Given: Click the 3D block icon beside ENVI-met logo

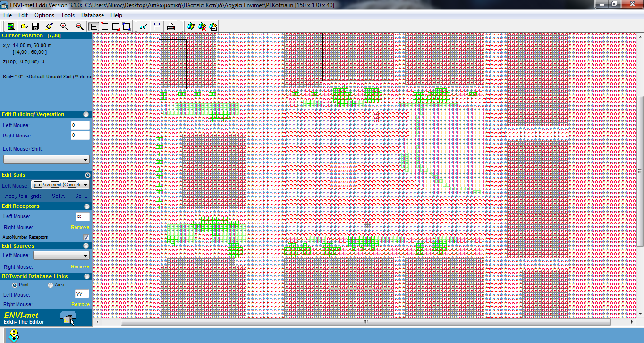Looking at the screenshot, I should pos(68,318).
